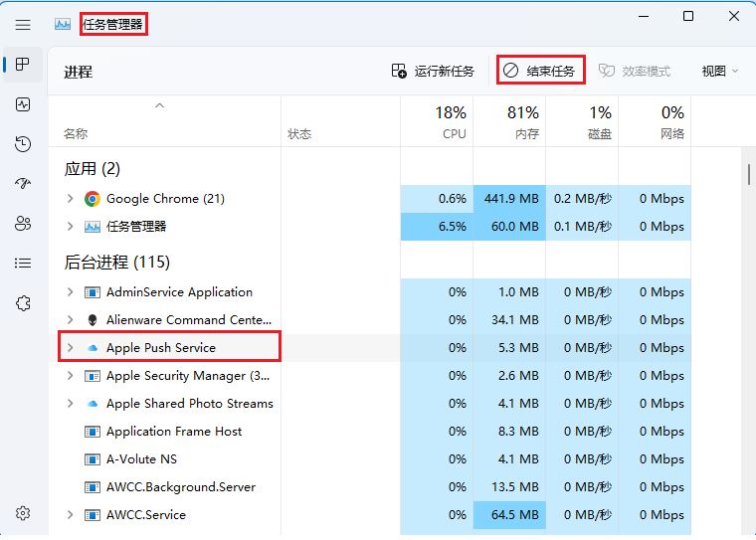Click the 运行新任务 button
The width and height of the screenshot is (756, 540).
click(x=433, y=72)
